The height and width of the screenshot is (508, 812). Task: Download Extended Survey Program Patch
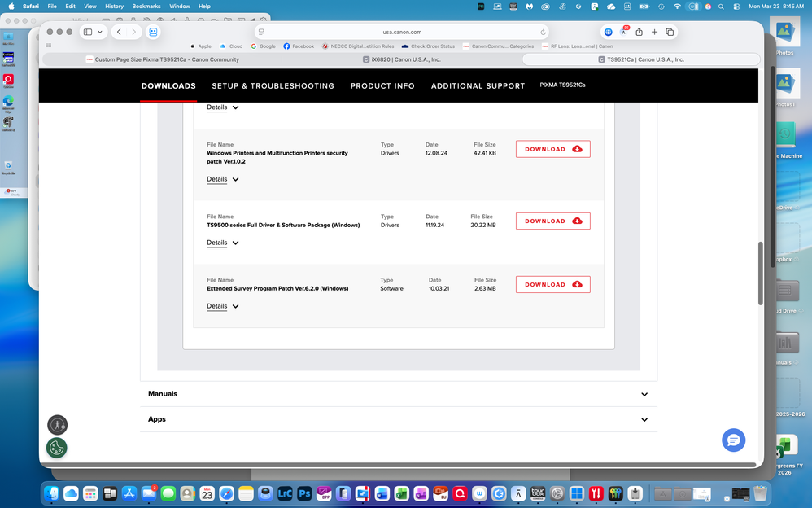pos(553,285)
